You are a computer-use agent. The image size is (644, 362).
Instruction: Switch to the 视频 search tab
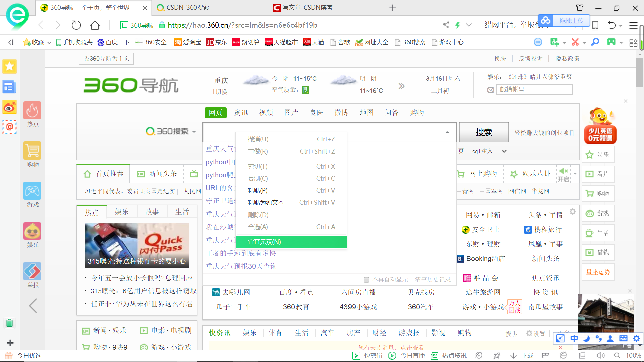click(x=266, y=113)
